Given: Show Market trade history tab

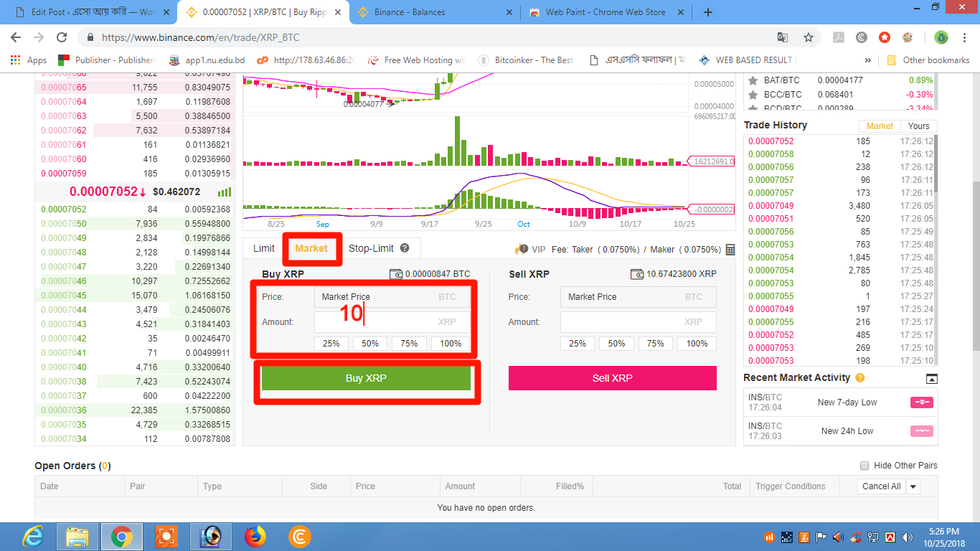Looking at the screenshot, I should pyautogui.click(x=879, y=126).
